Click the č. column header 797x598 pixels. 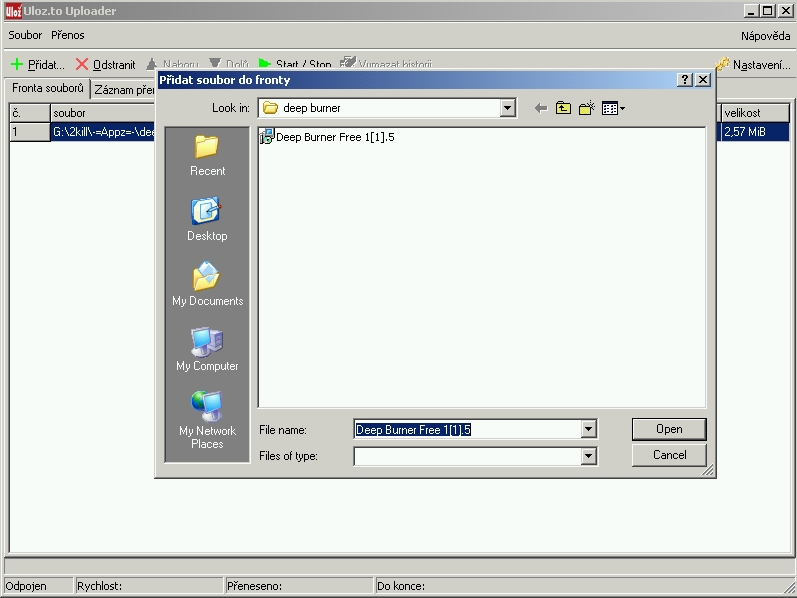click(x=30, y=113)
